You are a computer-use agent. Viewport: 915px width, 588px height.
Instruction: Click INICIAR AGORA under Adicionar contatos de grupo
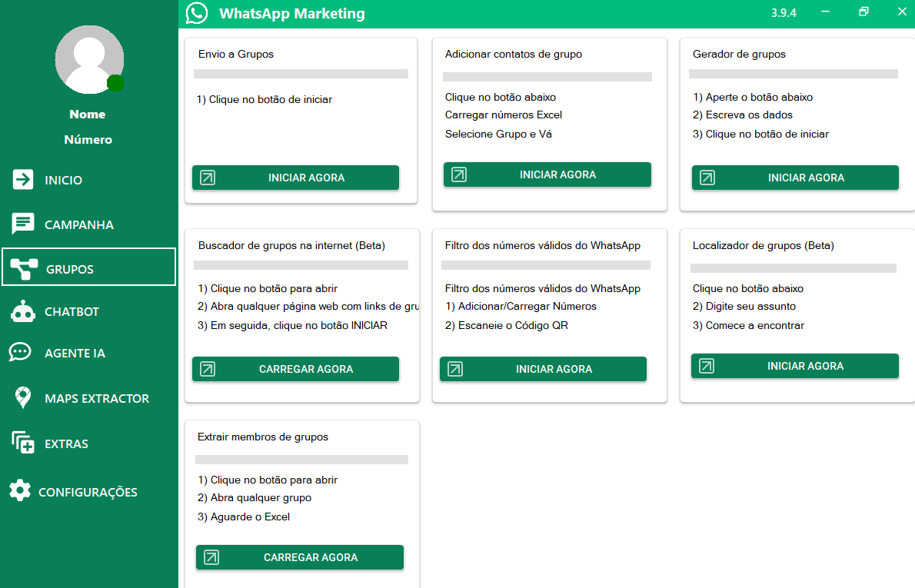[547, 174]
